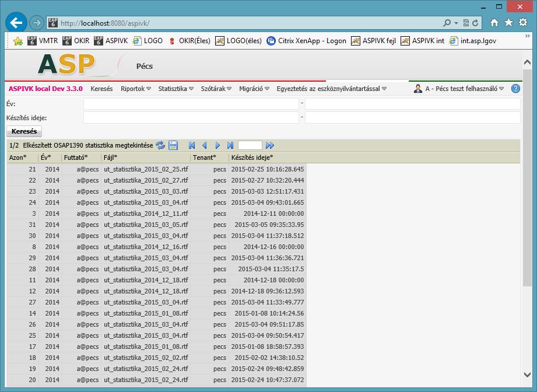
Task: Go to the previous page of results
Action: click(205, 145)
